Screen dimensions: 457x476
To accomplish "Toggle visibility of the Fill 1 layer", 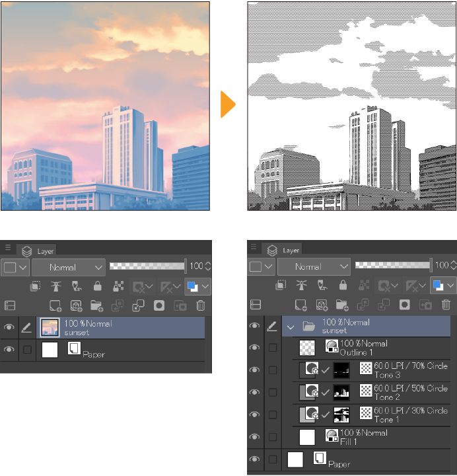I will pos(255,437).
